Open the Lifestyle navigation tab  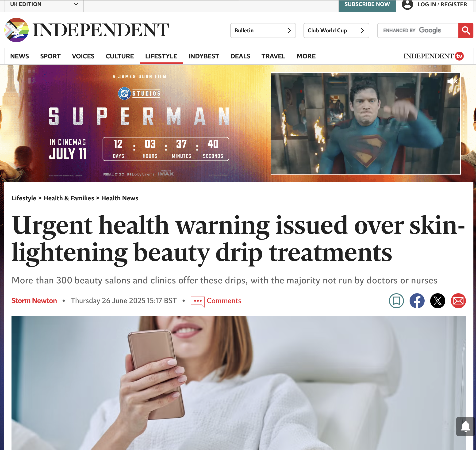click(x=161, y=56)
